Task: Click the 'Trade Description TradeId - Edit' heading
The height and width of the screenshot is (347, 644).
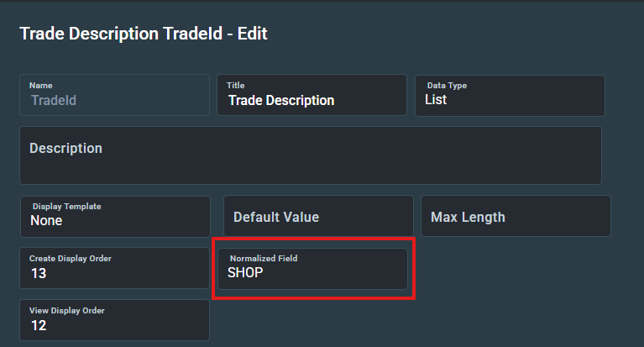Action: coord(144,34)
